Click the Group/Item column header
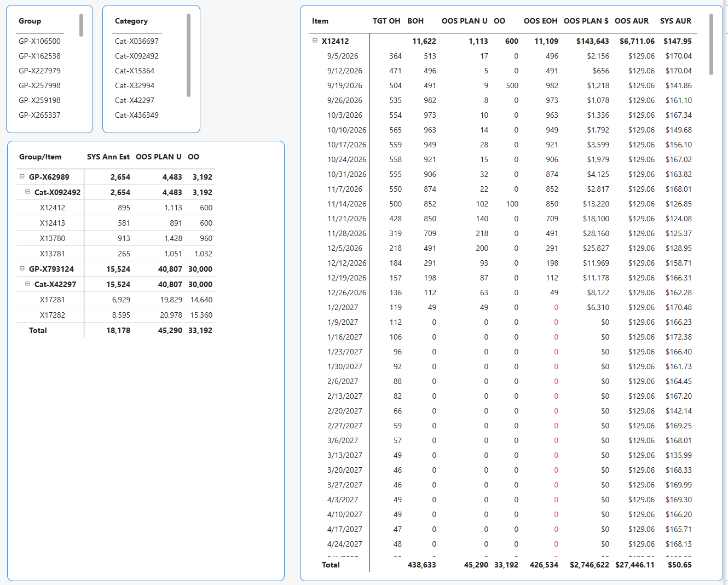The image size is (728, 585). [x=41, y=157]
